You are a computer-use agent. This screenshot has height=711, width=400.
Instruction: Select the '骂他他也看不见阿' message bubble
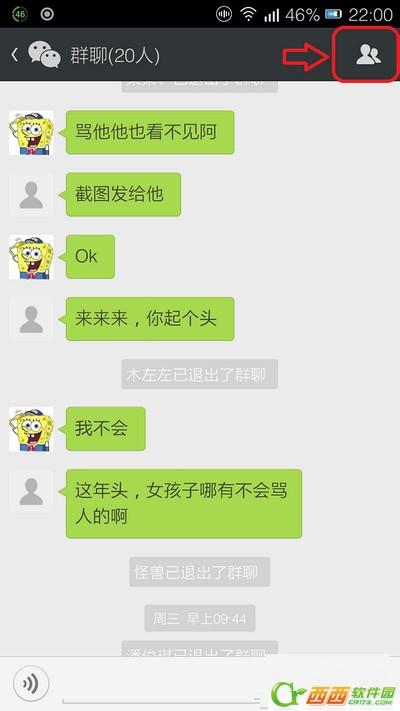(150, 132)
